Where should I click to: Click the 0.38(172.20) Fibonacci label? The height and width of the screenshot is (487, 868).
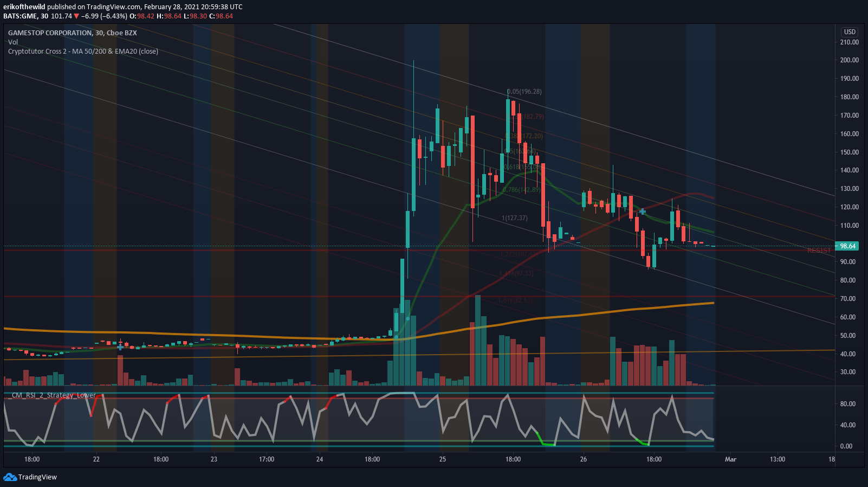[x=524, y=136]
